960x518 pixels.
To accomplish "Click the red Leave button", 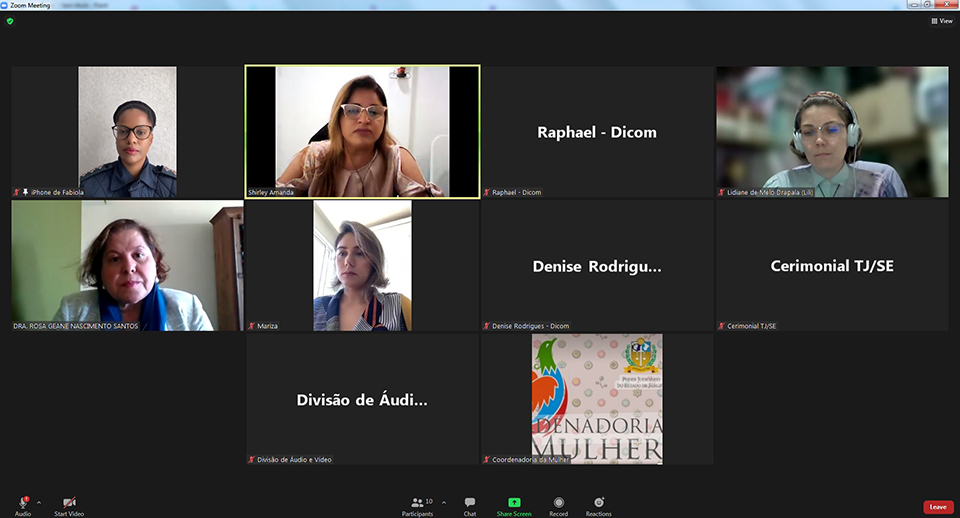I will [x=937, y=507].
